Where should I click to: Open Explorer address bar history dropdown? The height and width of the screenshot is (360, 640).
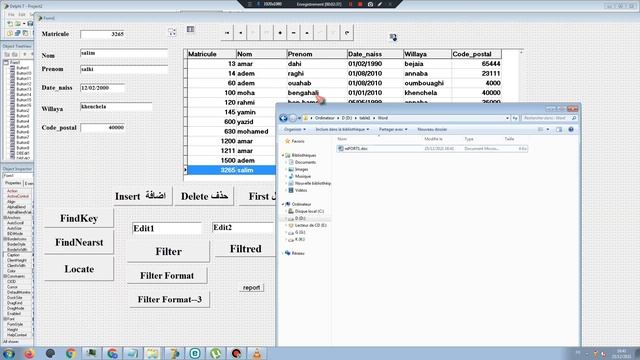pos(507,118)
